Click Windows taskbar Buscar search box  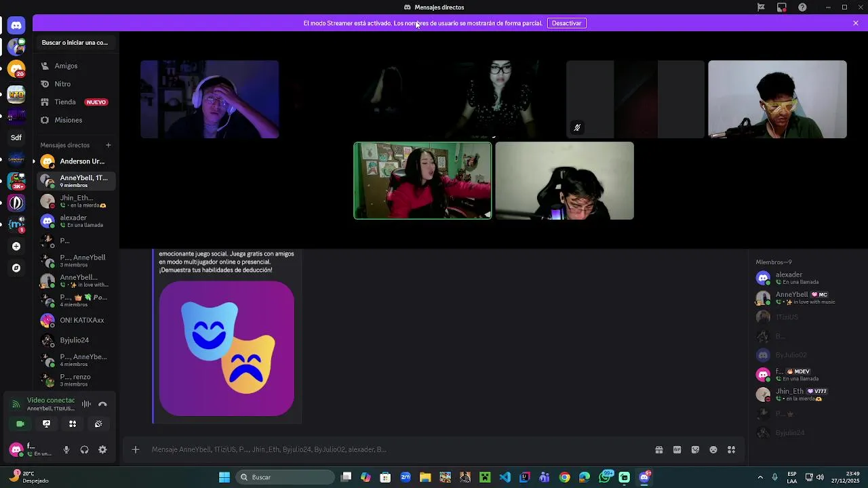[x=285, y=477]
